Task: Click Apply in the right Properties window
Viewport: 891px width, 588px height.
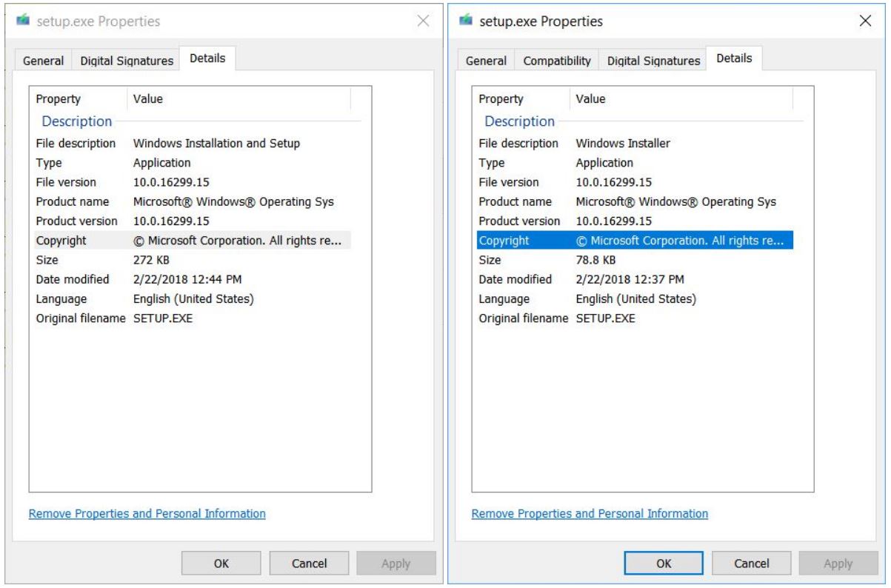Action: [x=838, y=564]
